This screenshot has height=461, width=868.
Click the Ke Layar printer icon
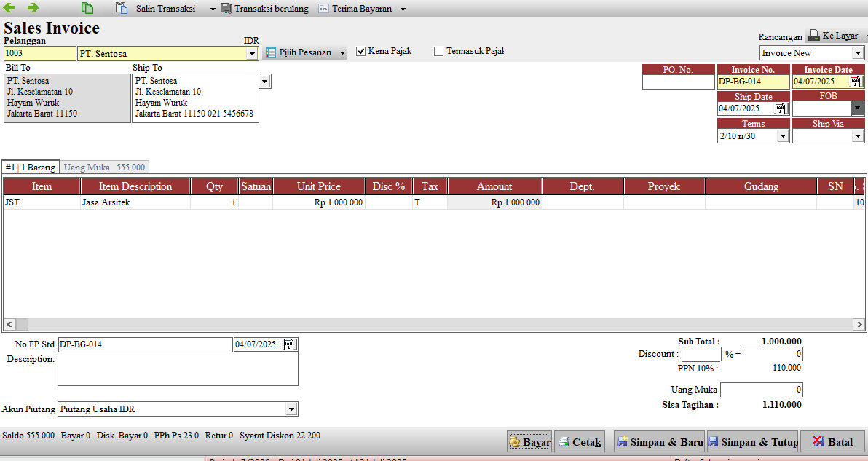pyautogui.click(x=814, y=36)
